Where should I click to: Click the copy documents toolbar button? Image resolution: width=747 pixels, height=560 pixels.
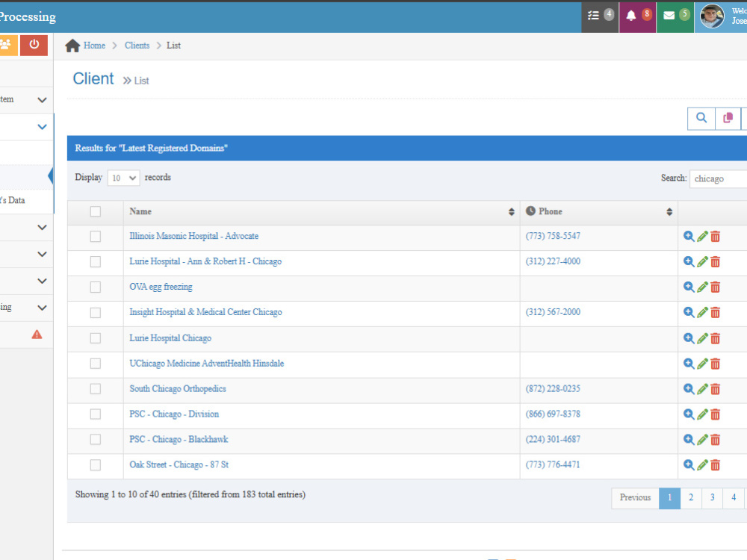[x=728, y=118]
